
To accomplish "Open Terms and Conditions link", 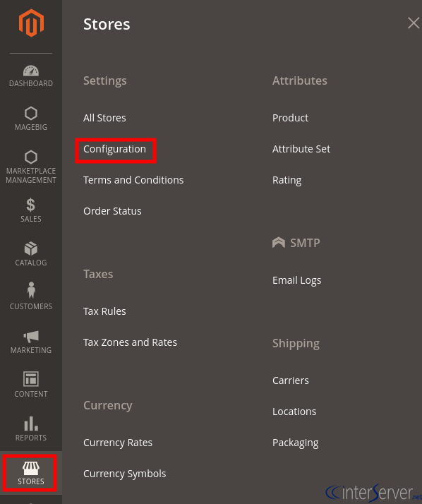I will [x=133, y=180].
